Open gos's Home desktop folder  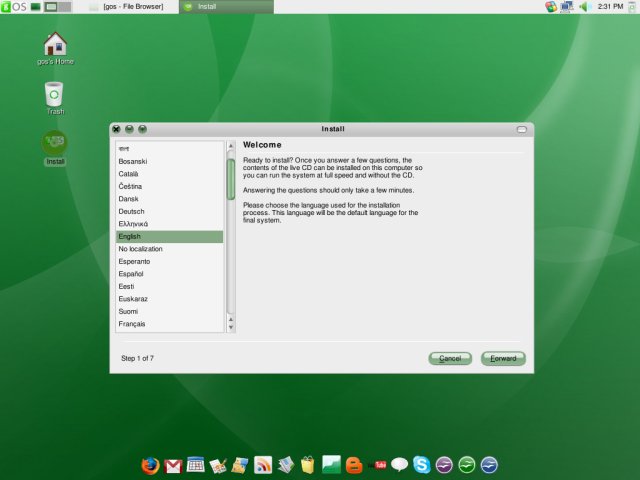pos(55,45)
